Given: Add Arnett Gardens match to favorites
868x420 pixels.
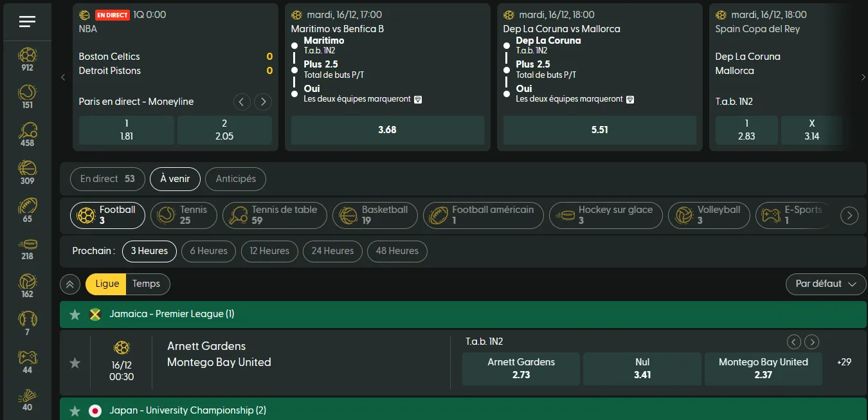Looking at the screenshot, I should 75,363.
